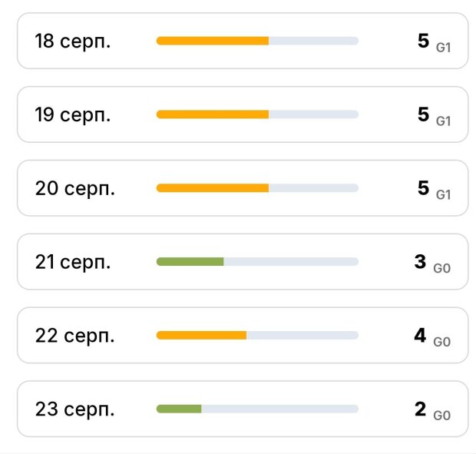476x454 pixels.
Task: Select the Kp value 4 for 22 серп.
Action: tap(420, 335)
